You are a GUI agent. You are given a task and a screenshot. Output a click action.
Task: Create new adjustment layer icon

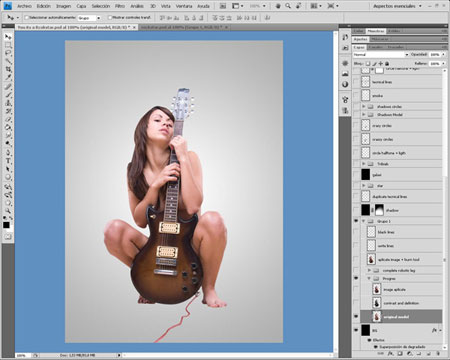pyautogui.click(x=410, y=354)
